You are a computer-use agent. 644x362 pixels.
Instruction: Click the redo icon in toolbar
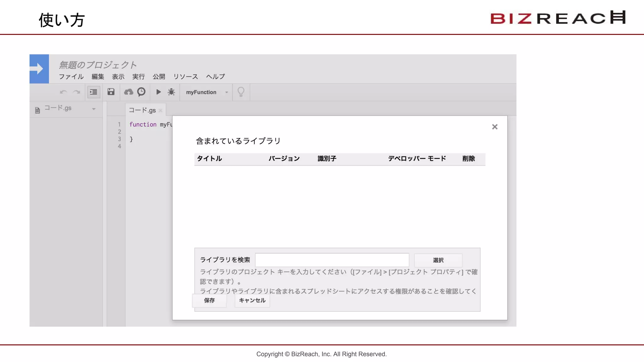76,92
